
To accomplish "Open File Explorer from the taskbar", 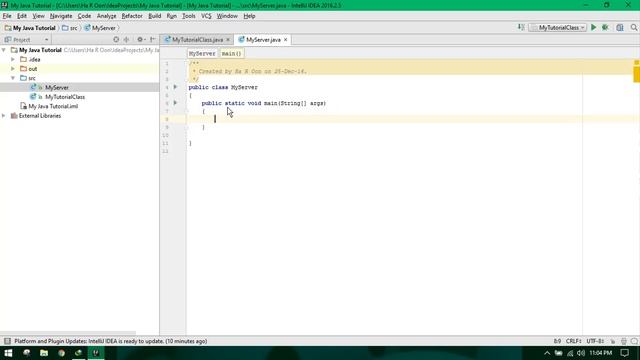I will click(44, 353).
